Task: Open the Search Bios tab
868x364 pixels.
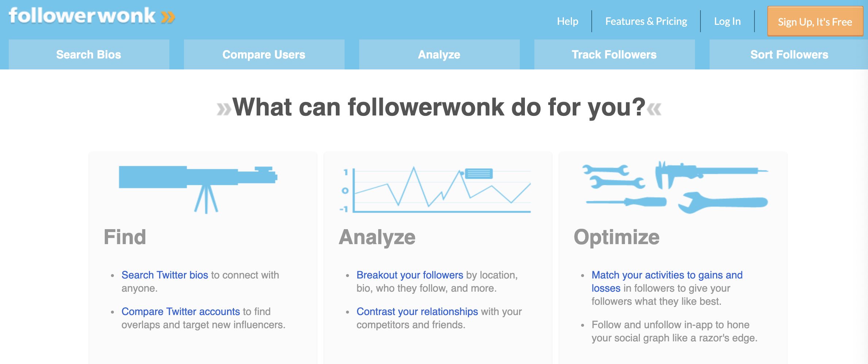Action: tap(89, 54)
